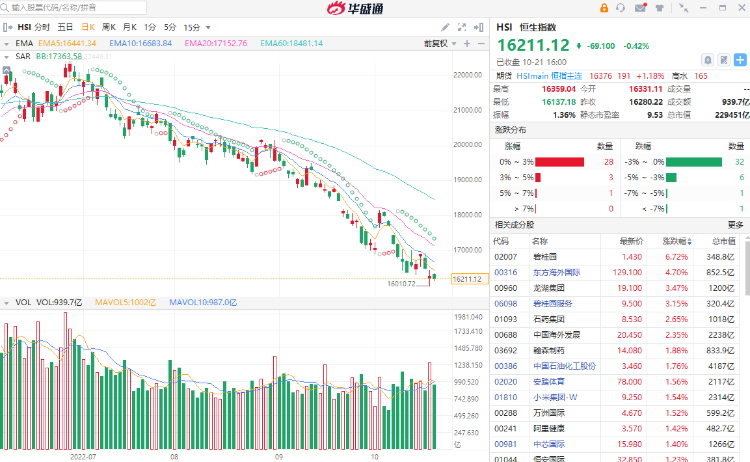Collapse the right quote panel icon

click(x=478, y=27)
